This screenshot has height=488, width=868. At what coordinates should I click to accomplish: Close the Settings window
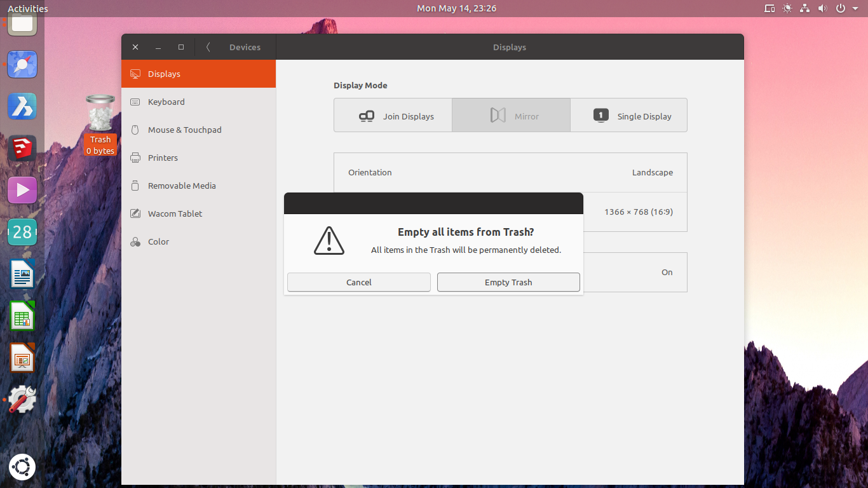pyautogui.click(x=135, y=47)
